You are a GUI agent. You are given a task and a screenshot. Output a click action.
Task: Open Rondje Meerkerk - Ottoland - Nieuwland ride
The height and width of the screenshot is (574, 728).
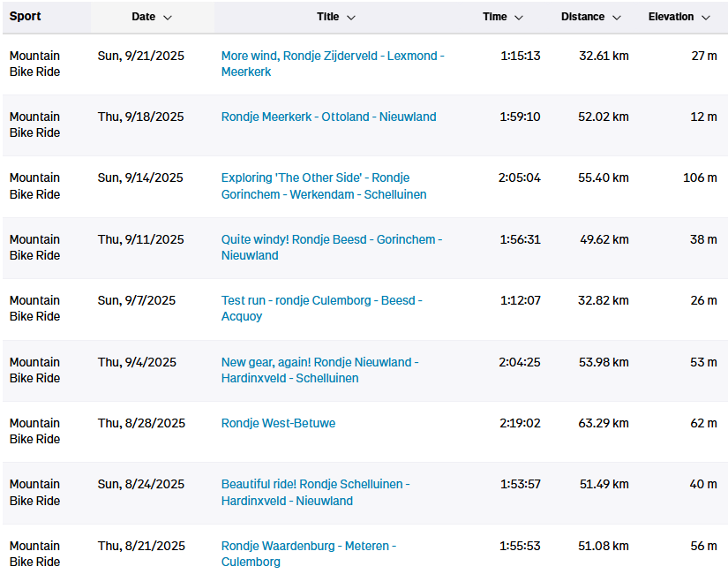click(328, 117)
